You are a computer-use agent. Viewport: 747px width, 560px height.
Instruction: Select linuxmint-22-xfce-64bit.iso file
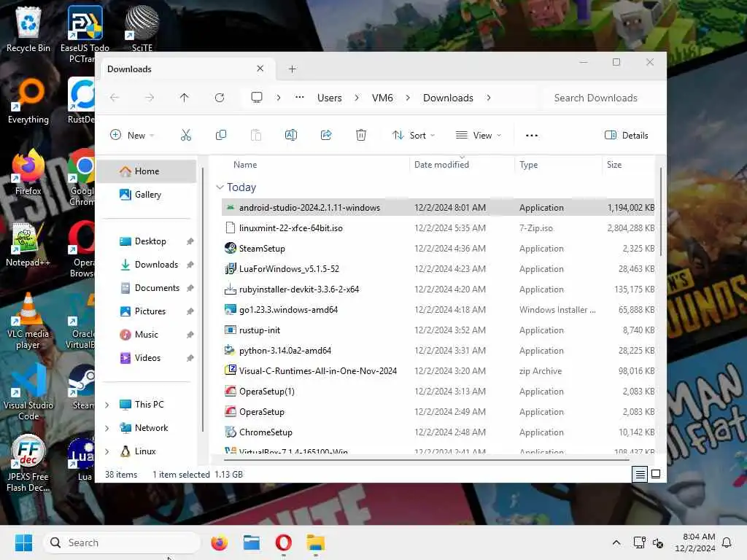(x=438, y=228)
